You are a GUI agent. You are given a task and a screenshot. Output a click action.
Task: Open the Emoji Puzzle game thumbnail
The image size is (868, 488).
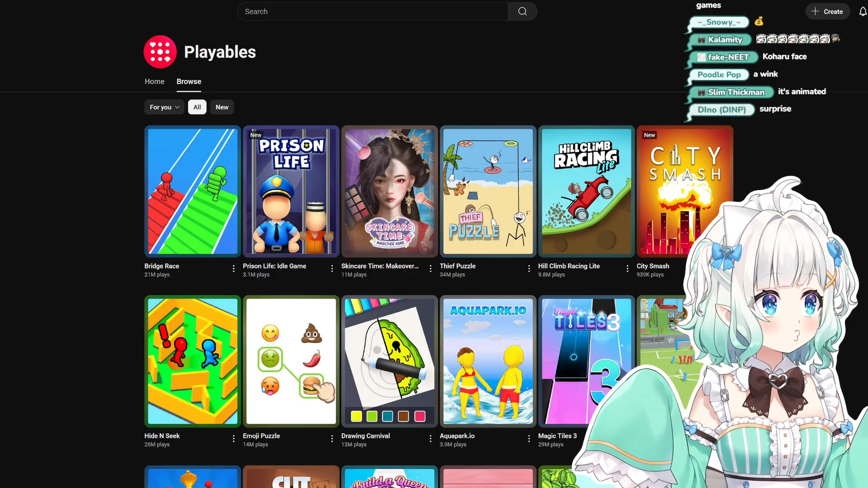tap(291, 361)
